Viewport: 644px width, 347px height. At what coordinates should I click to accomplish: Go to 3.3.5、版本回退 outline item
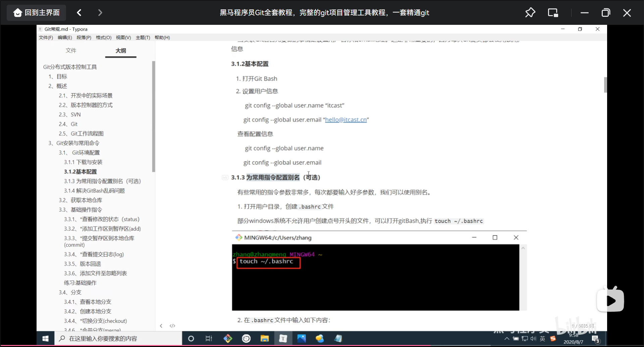coord(83,264)
